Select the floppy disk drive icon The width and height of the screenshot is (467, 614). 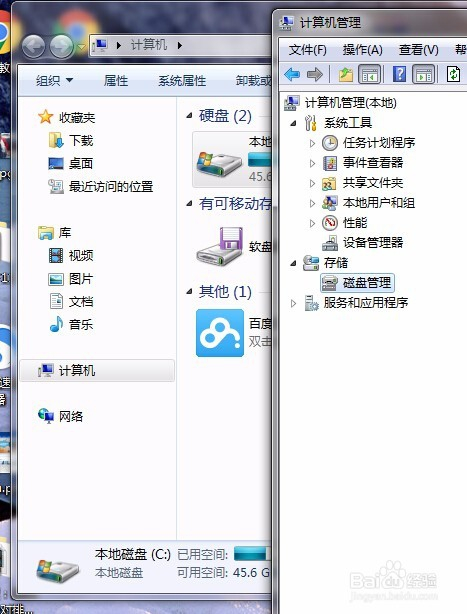[x=220, y=247]
